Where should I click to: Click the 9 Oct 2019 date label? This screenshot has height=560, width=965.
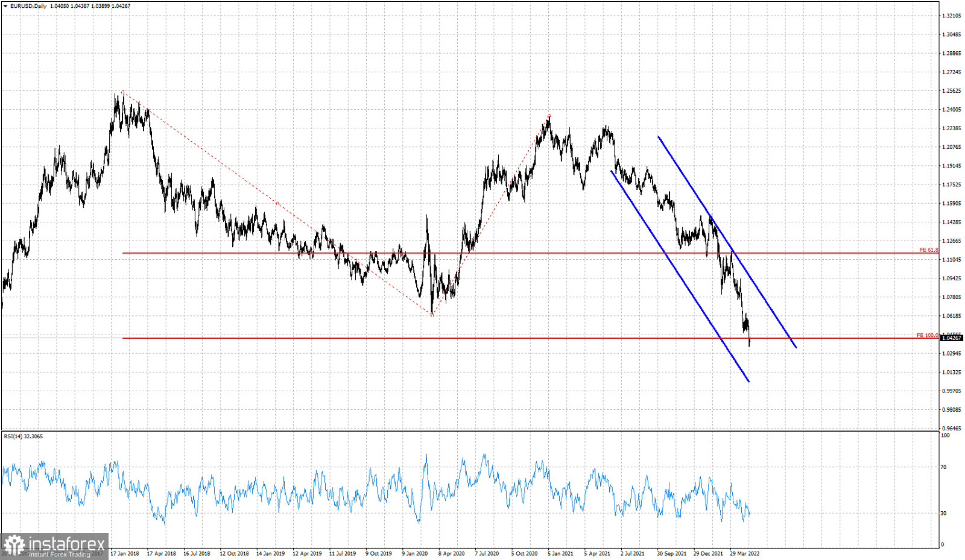[379, 553]
